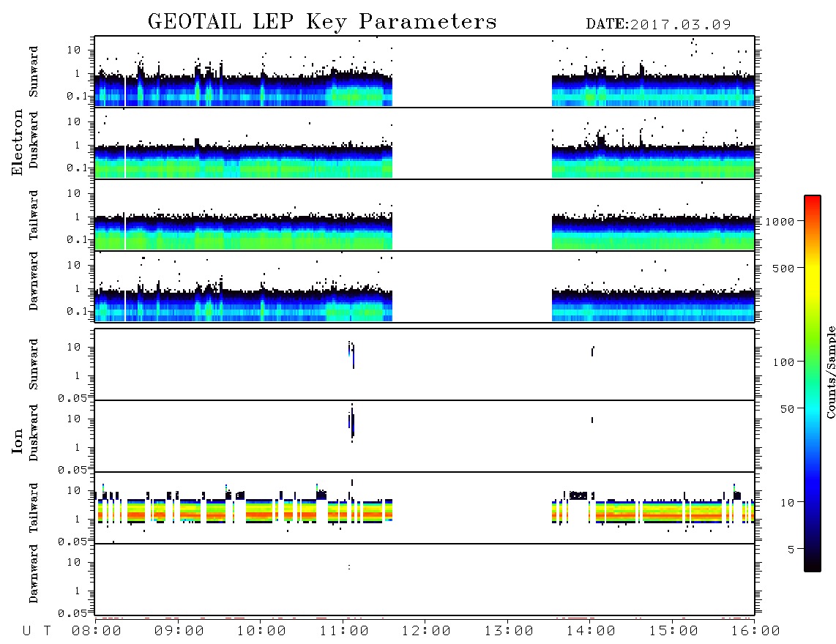836x644 pixels.
Task: Click the "10" colorbar scale value
Action: (x=787, y=503)
